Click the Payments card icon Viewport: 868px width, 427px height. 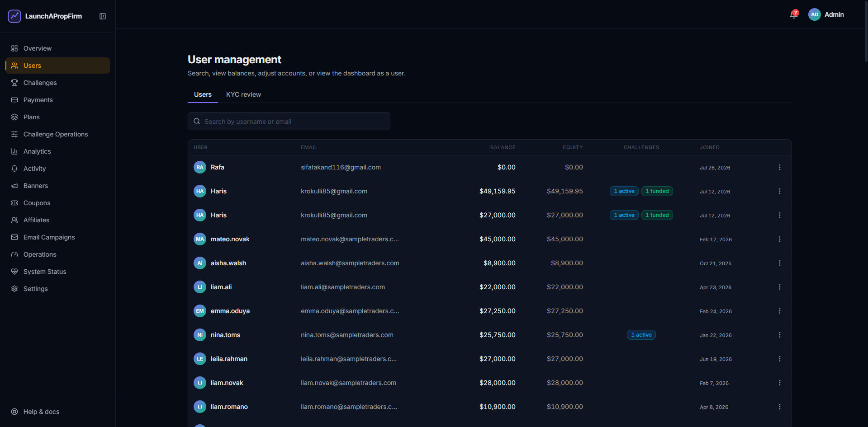[14, 100]
